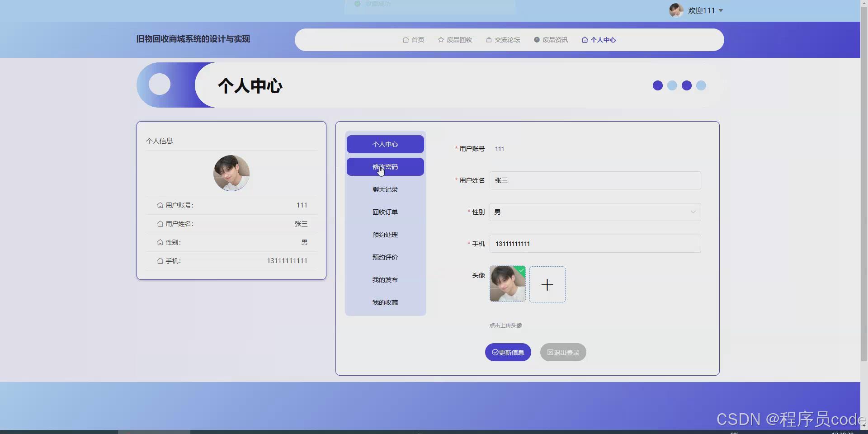Click the scrollbar down arrow
The width and height of the screenshot is (868, 434).
[864, 426]
